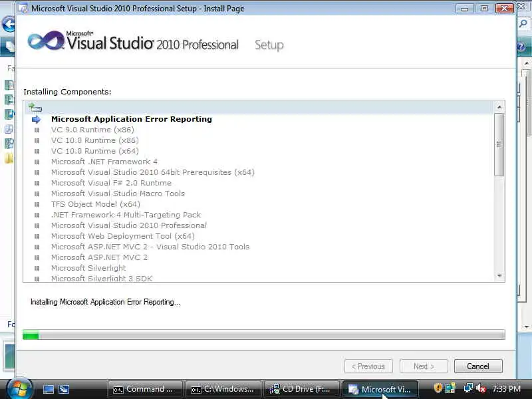
Task: Click component list scroll down arrow
Action: pyautogui.click(x=499, y=275)
